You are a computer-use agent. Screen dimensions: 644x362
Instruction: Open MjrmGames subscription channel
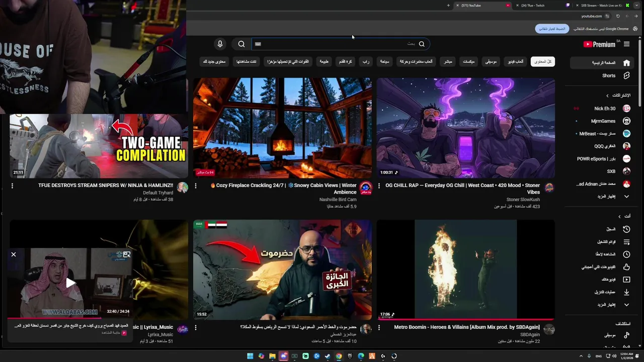[x=602, y=121]
